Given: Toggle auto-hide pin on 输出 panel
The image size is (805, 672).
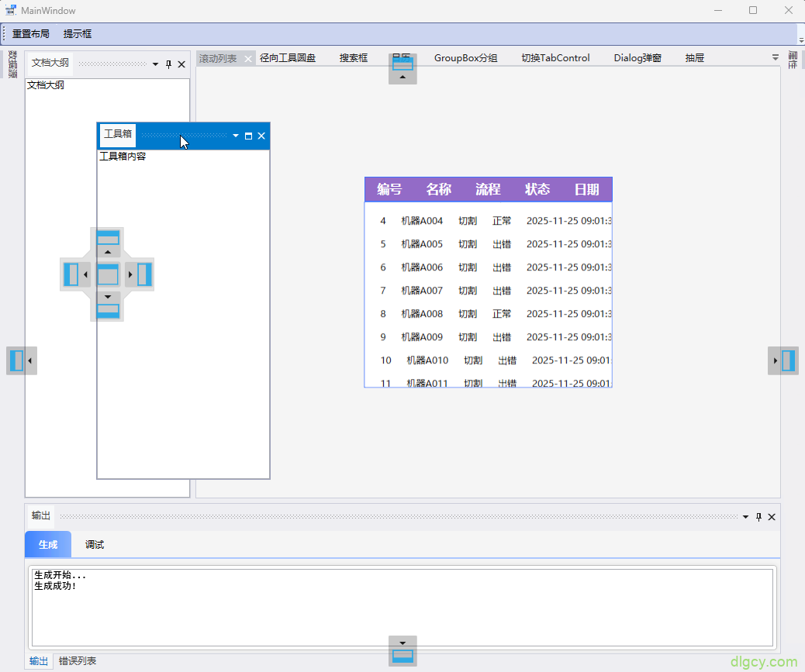Looking at the screenshot, I should (x=758, y=517).
